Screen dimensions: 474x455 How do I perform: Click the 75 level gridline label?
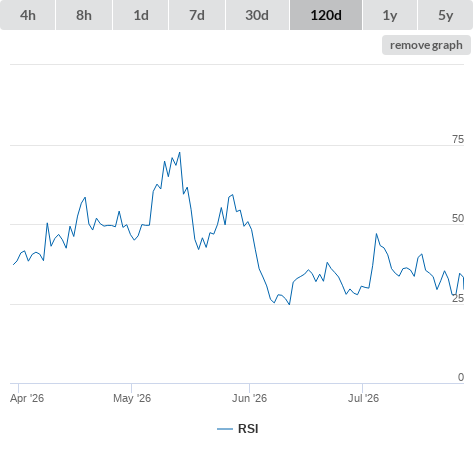[x=458, y=139]
